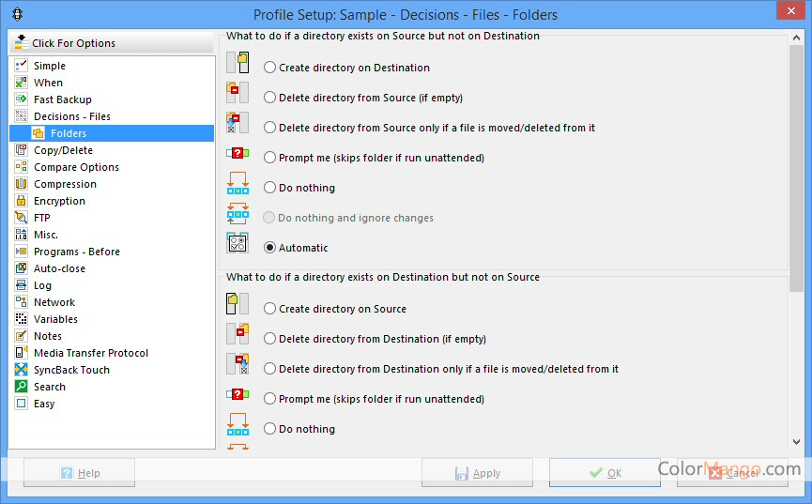The width and height of the screenshot is (812, 504).
Task: Click the Encryption padlock icon
Action: point(22,201)
